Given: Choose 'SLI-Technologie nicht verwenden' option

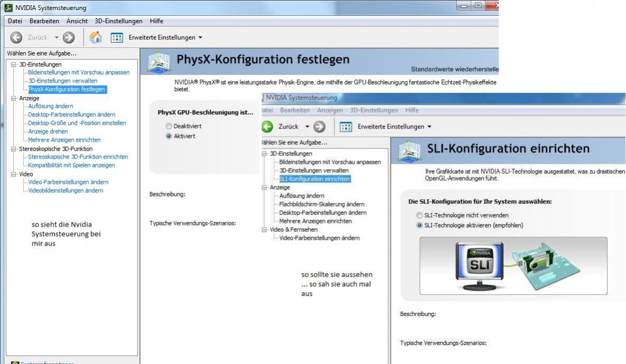Looking at the screenshot, I should (x=419, y=215).
